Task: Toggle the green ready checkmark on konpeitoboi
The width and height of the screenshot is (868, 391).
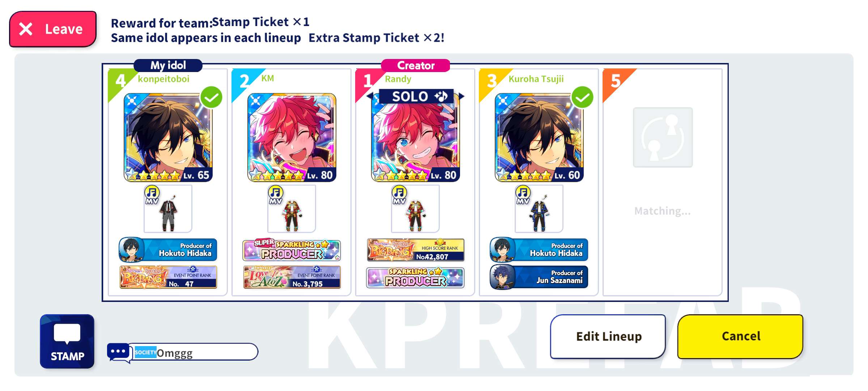Action: tap(211, 97)
